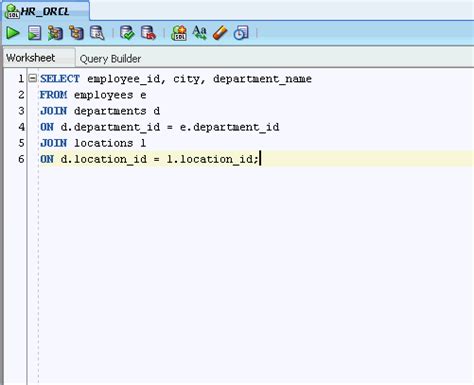This screenshot has height=385, width=474.
Task: Click the text department_name on line 1
Action: 262,79
